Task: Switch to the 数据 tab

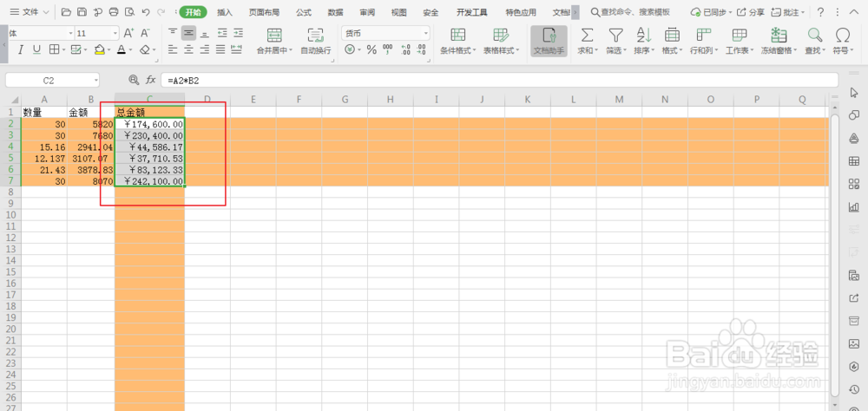Action: 335,12
